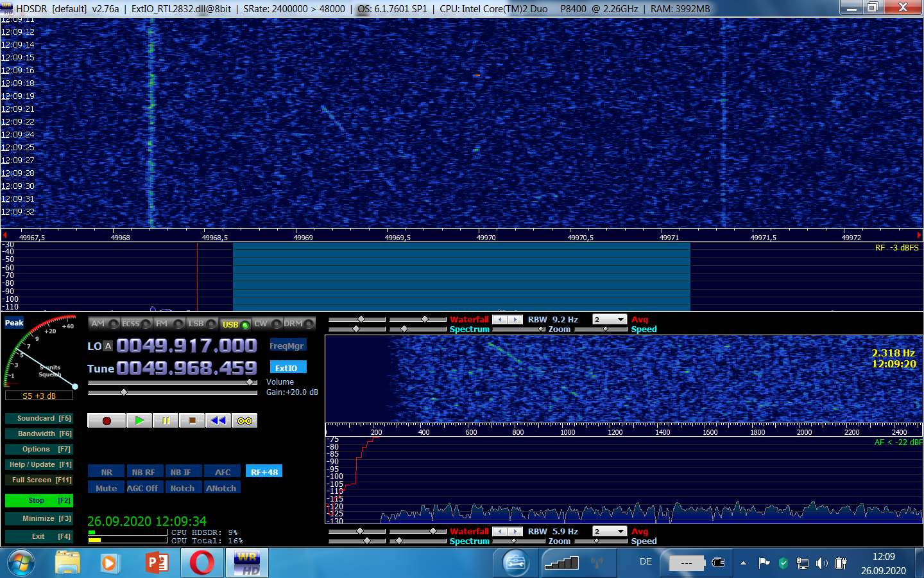Click the toolbox icon in taskbar

point(515,563)
